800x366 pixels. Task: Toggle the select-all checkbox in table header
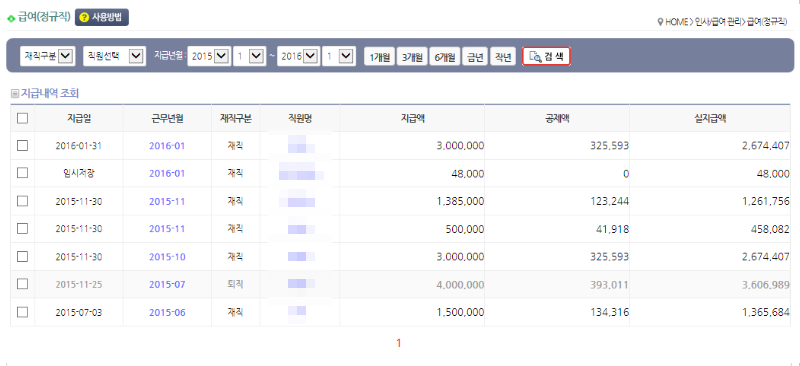(x=22, y=118)
